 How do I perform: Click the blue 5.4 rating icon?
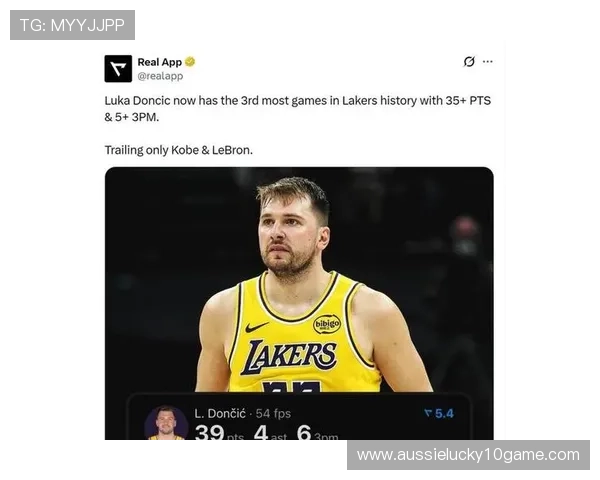(x=439, y=413)
